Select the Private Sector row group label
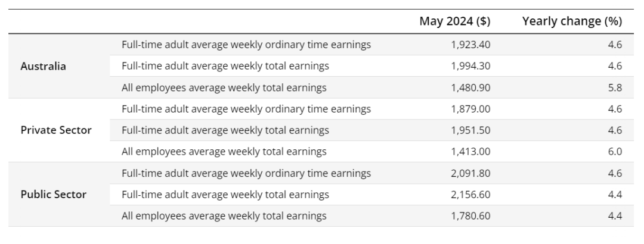 pos(56,130)
